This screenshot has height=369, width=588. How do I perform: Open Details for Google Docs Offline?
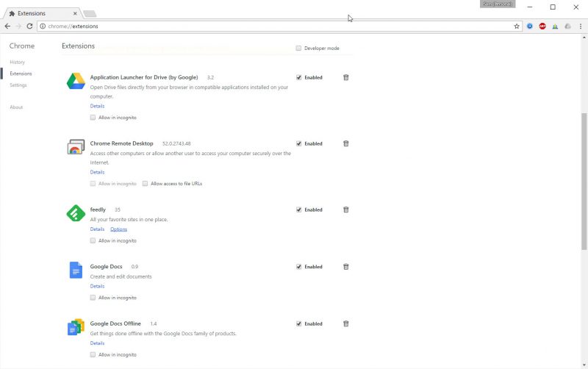pos(97,343)
